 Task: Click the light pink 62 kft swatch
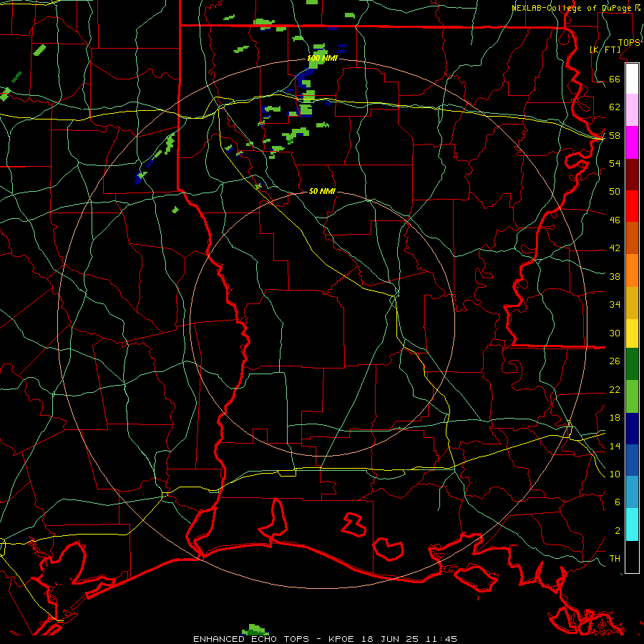click(632, 110)
